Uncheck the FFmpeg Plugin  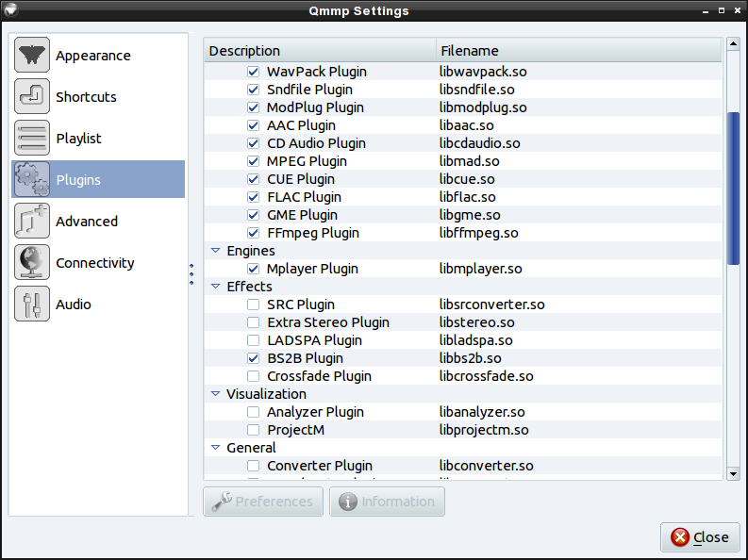[x=254, y=233]
